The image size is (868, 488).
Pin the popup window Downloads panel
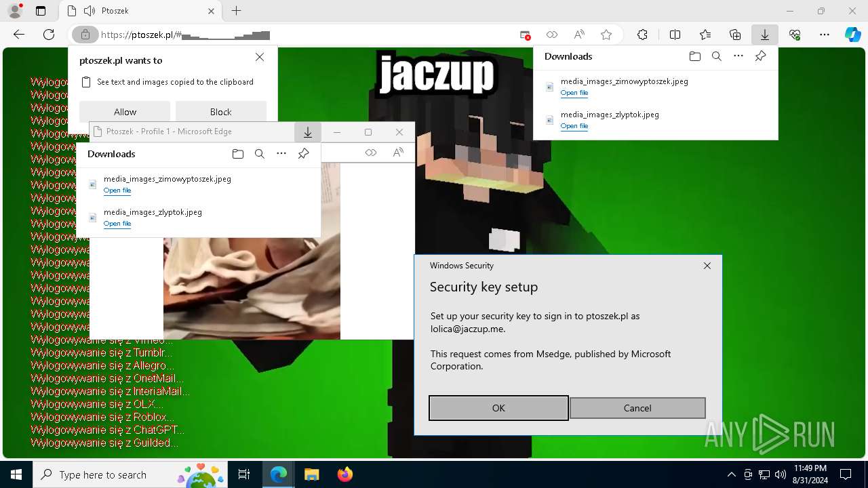(303, 154)
